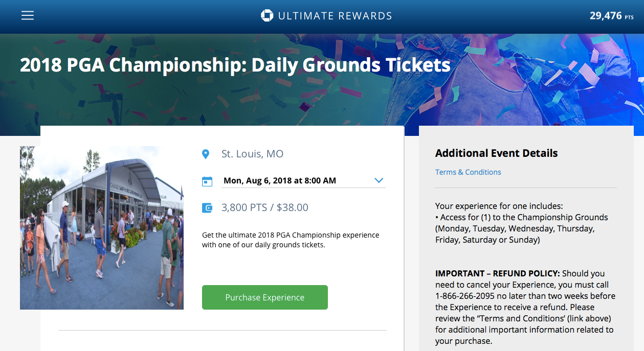The width and height of the screenshot is (644, 351).
Task: Open the hamburger navigation menu
Action: [x=28, y=15]
